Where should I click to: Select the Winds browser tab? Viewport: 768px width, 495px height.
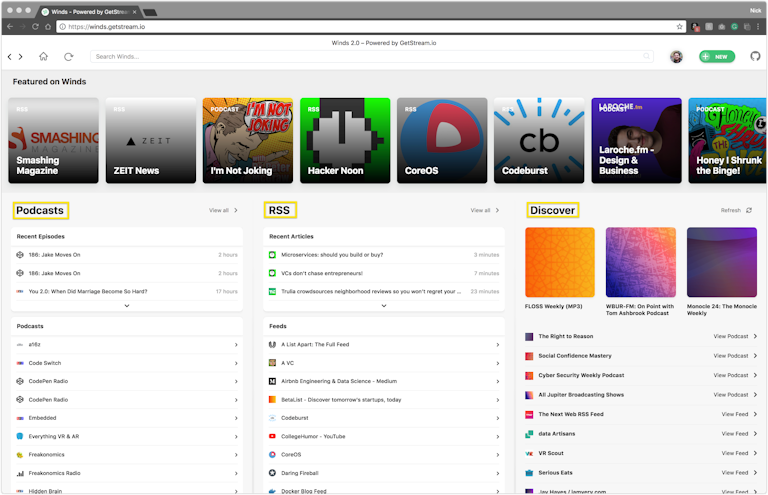[89, 12]
